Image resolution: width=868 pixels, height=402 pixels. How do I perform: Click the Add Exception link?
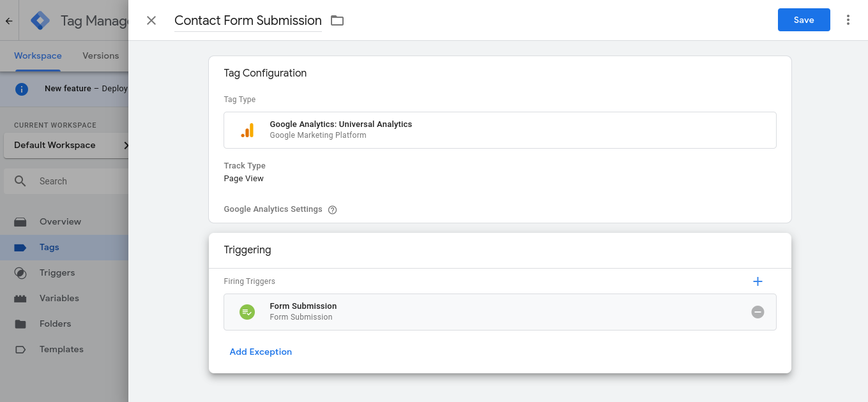pyautogui.click(x=261, y=352)
